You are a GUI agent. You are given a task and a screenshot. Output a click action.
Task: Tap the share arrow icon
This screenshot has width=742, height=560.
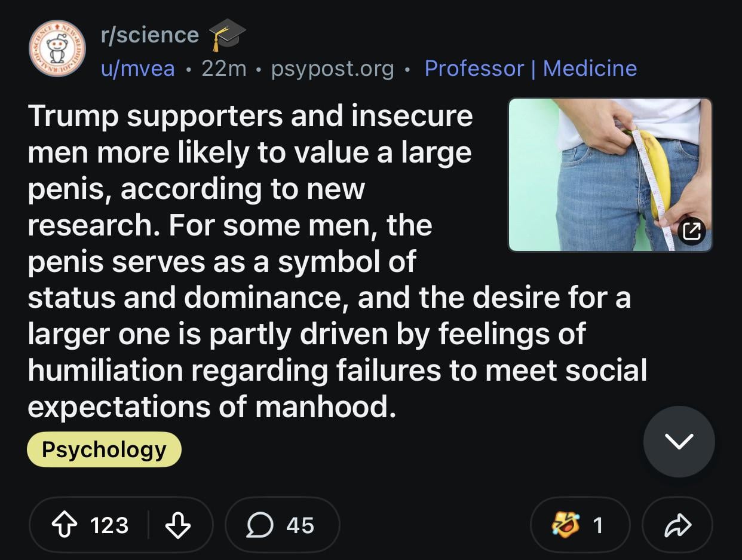[677, 525]
